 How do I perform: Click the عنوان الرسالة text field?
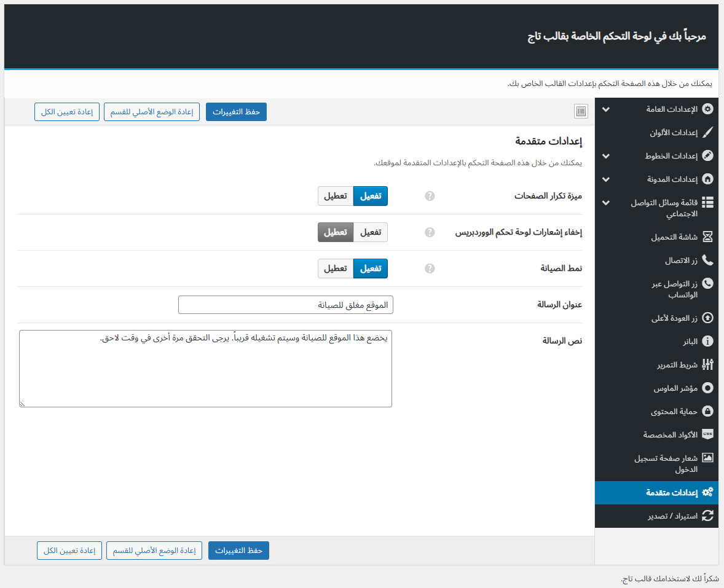coord(285,305)
